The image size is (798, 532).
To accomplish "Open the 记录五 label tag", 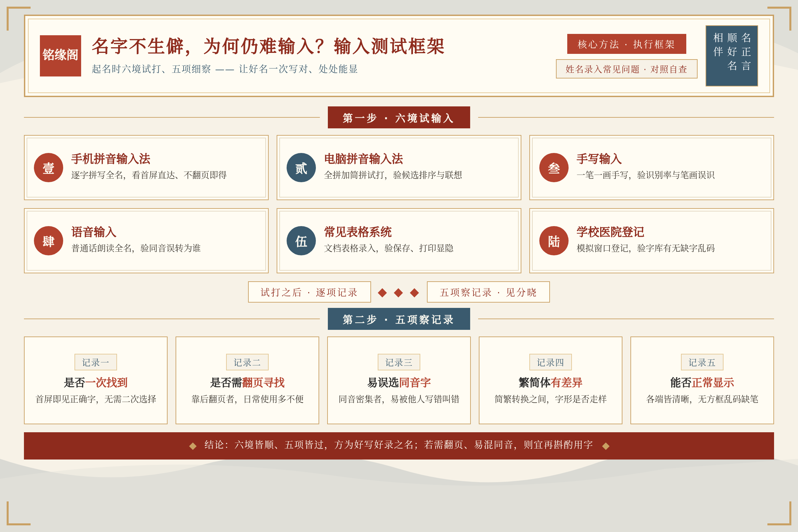I will (702, 362).
